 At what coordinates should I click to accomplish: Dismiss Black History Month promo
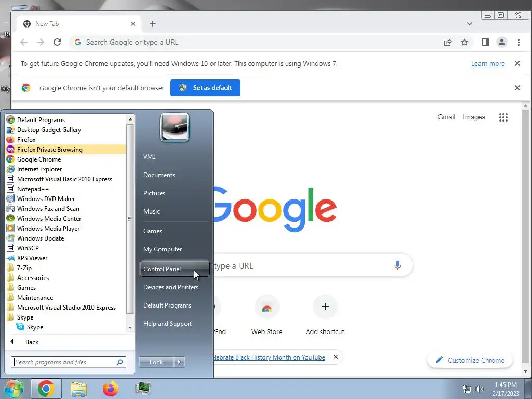tap(336, 357)
